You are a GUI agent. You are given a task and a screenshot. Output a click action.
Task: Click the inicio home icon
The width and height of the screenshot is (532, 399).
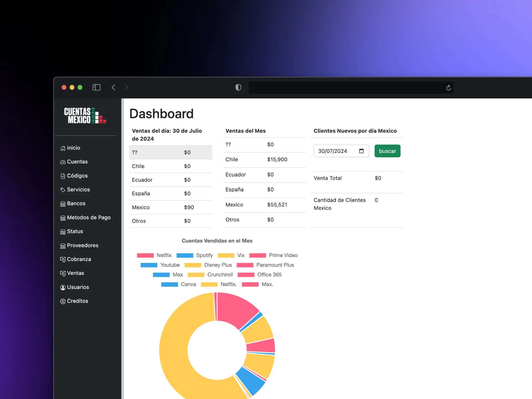pyautogui.click(x=63, y=148)
